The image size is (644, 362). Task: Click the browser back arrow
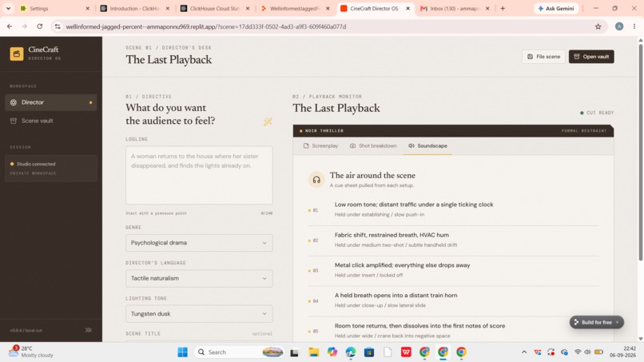coord(10,26)
